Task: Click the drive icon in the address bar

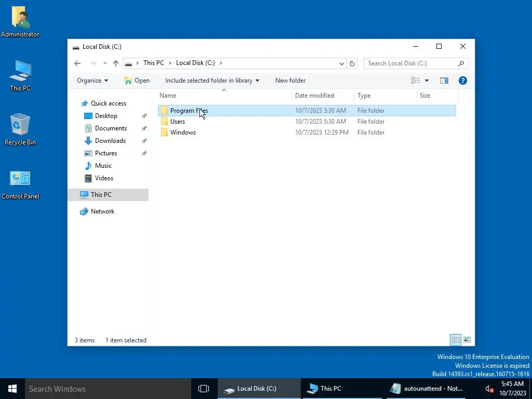Action: point(128,63)
